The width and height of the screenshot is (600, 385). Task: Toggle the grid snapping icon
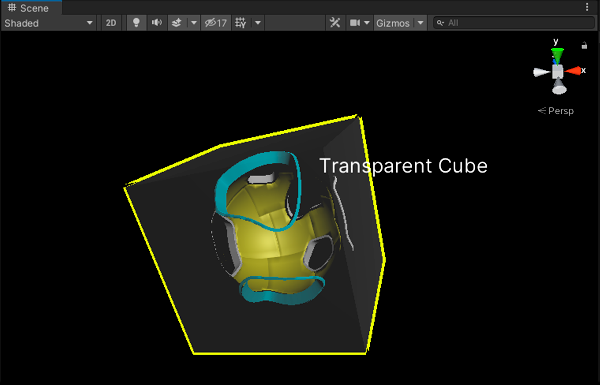[x=241, y=23]
